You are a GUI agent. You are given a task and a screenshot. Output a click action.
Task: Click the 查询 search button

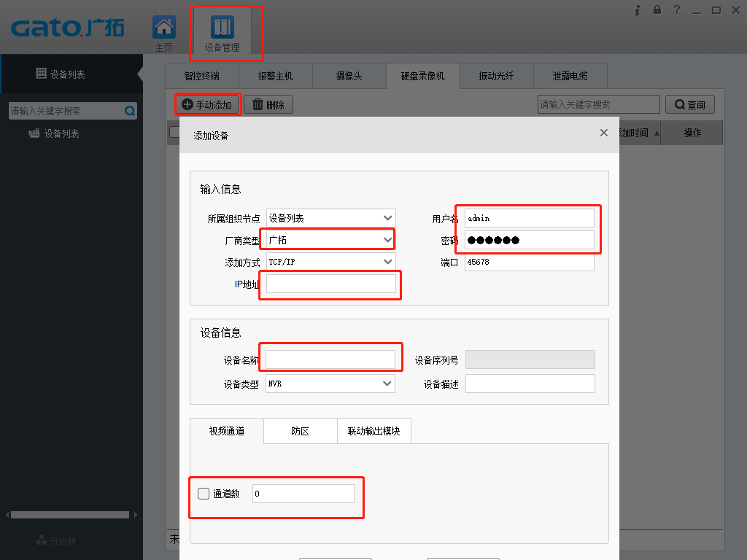click(x=689, y=104)
